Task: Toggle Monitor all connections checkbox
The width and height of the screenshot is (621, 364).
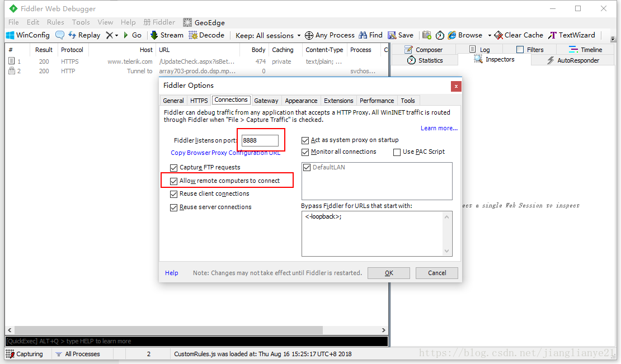Action: coord(305,152)
